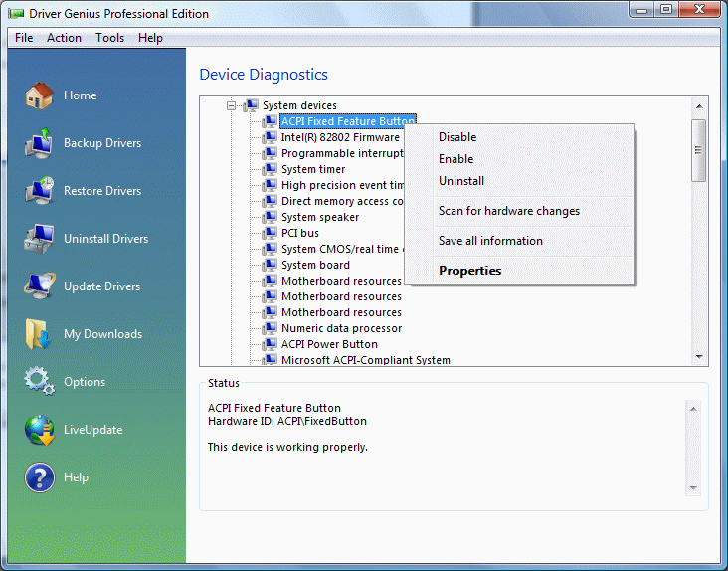Click the My Downloads folder icon

(x=39, y=334)
